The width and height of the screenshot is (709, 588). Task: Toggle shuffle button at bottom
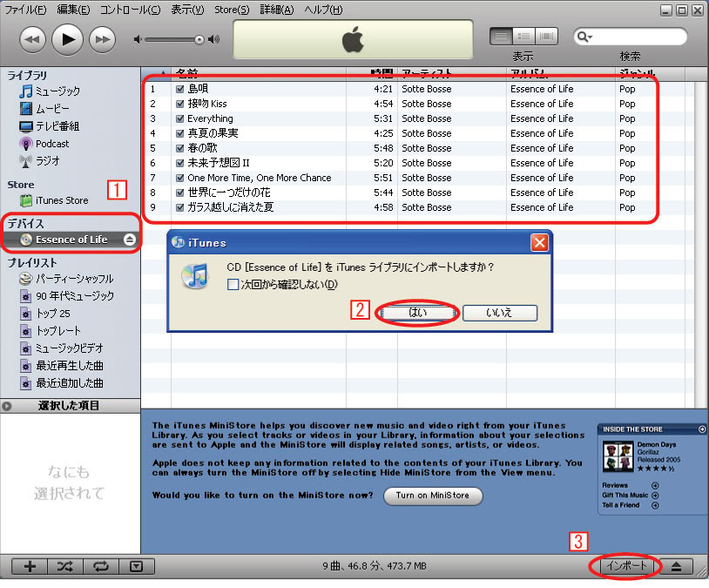pos(65,566)
